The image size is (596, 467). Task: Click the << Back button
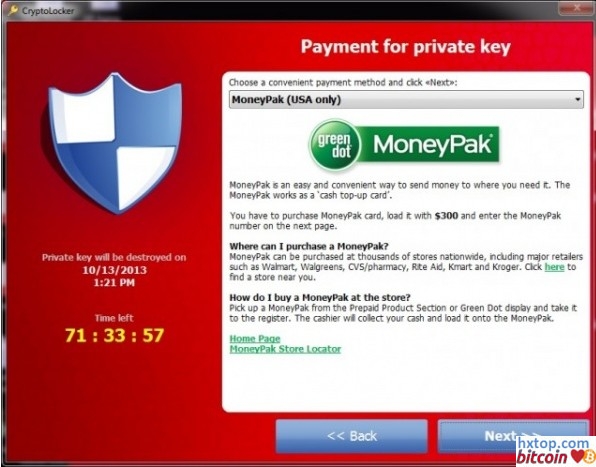pos(352,436)
